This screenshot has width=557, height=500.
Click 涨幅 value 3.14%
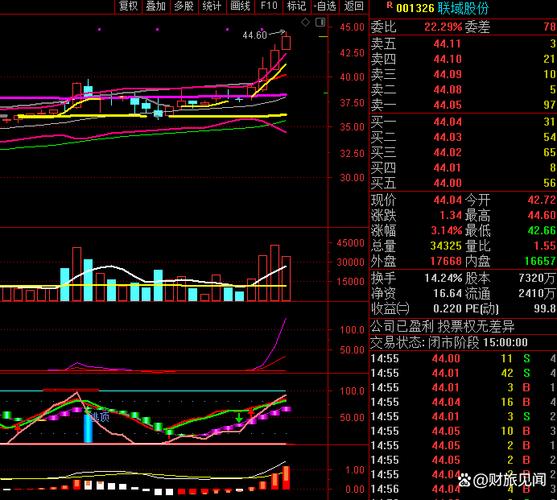[446, 230]
